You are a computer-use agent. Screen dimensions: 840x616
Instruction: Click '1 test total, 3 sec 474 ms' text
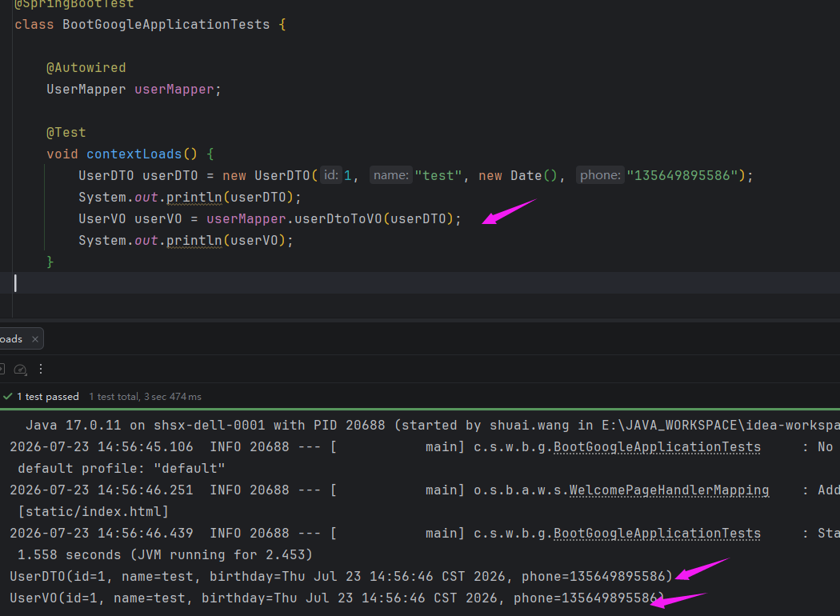[145, 397]
